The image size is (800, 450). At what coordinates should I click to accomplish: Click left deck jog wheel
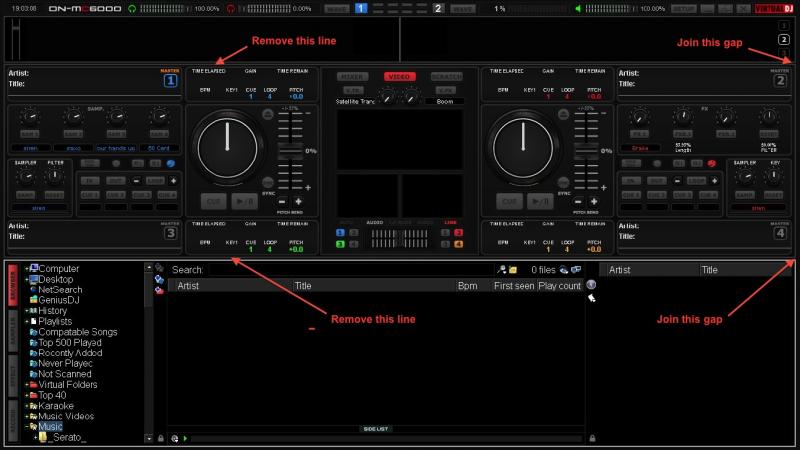click(x=228, y=148)
